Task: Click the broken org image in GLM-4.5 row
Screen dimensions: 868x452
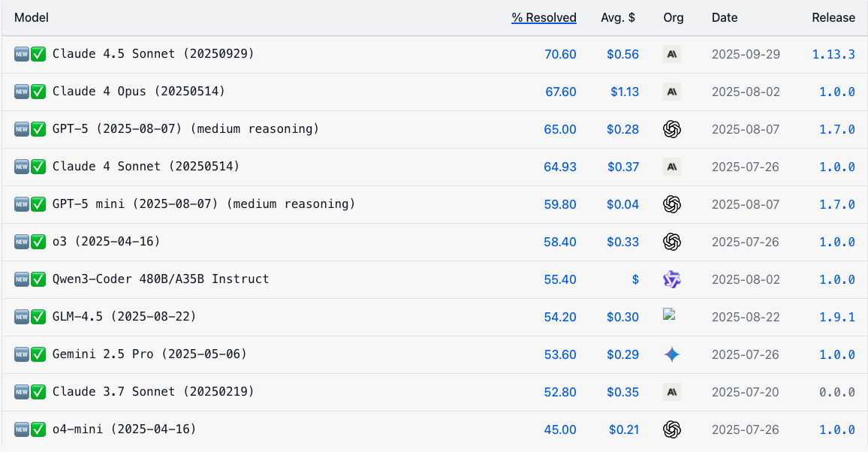Action: pyautogui.click(x=670, y=315)
